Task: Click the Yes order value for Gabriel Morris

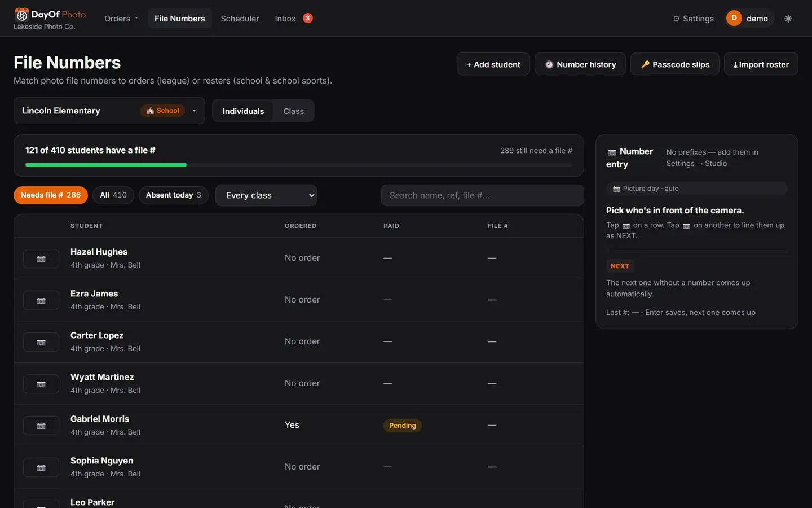Action: pos(292,425)
